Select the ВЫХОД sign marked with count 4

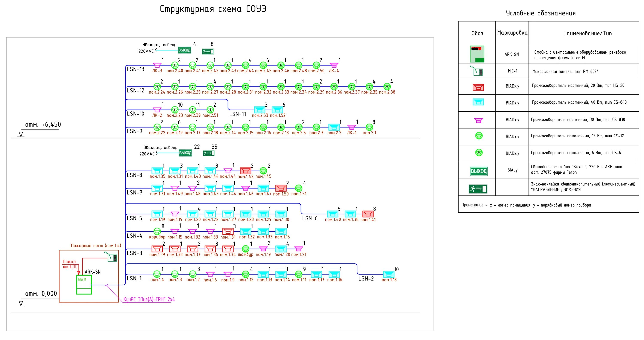click(184, 50)
